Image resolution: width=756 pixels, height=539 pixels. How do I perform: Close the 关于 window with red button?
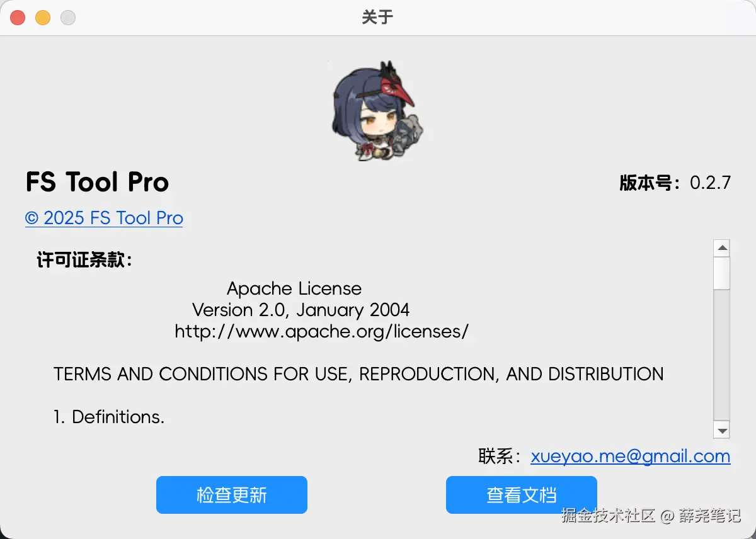tap(18, 18)
